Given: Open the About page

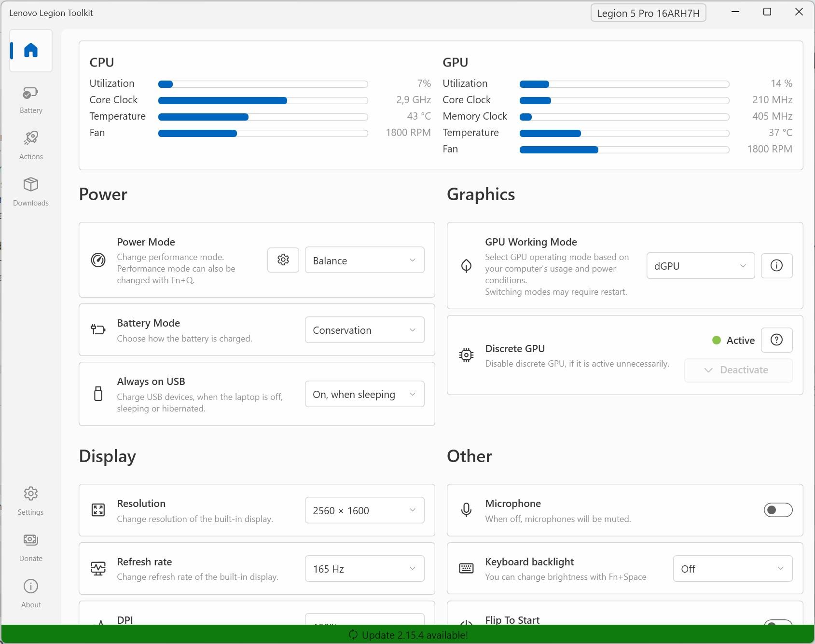Looking at the screenshot, I should click(x=31, y=594).
